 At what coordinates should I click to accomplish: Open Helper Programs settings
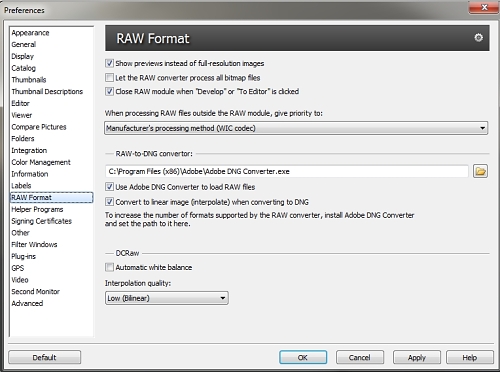[x=37, y=209]
